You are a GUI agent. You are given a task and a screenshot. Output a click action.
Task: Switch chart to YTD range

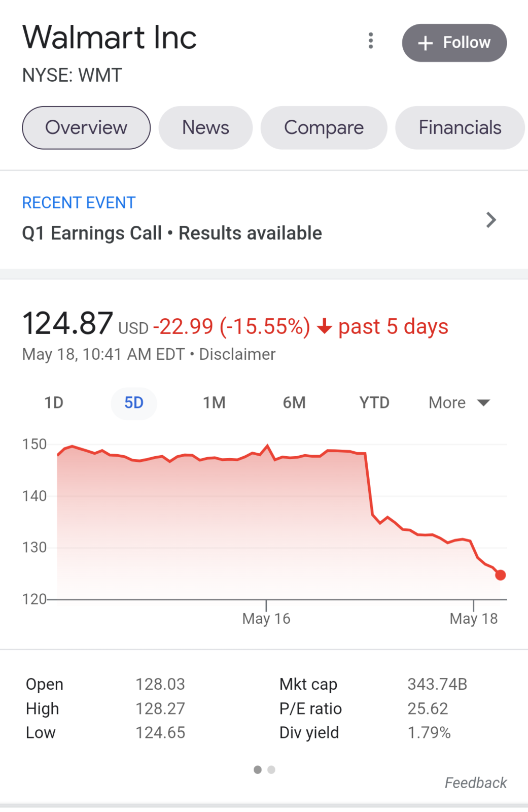374,403
